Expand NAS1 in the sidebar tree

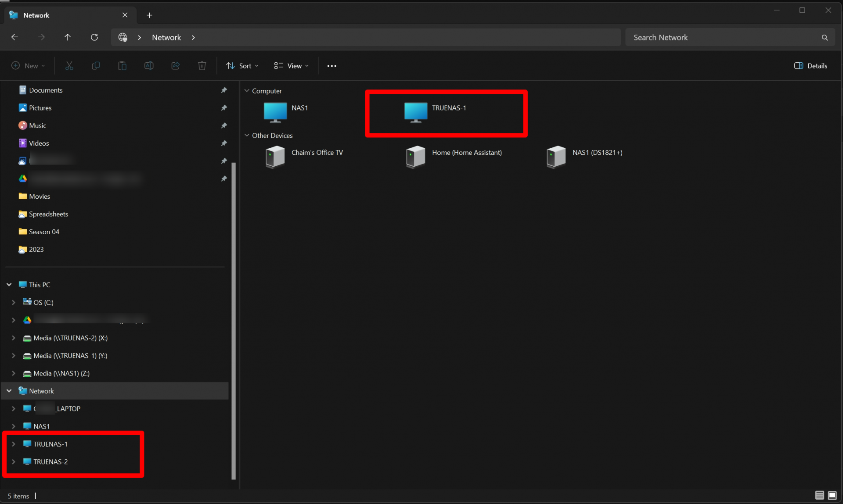13,426
